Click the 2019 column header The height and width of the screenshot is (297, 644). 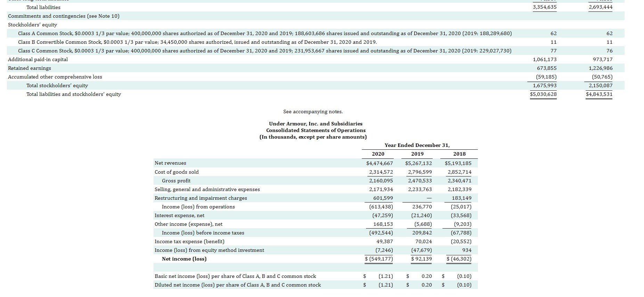click(417, 154)
